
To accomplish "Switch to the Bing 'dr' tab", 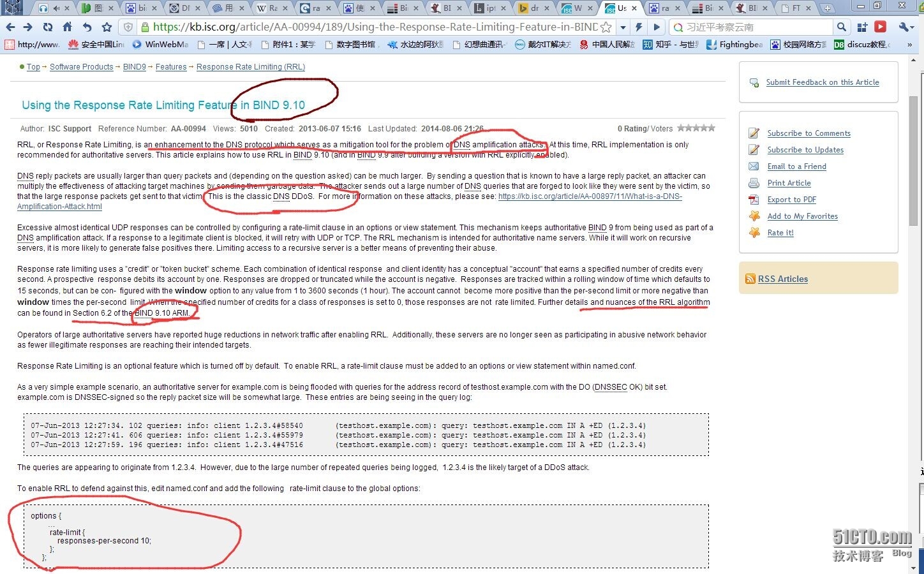I will [x=533, y=8].
